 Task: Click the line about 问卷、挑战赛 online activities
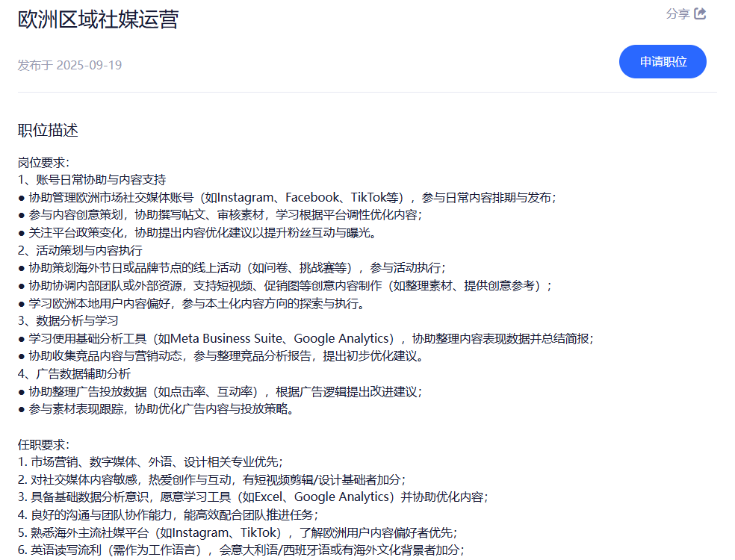232,267
